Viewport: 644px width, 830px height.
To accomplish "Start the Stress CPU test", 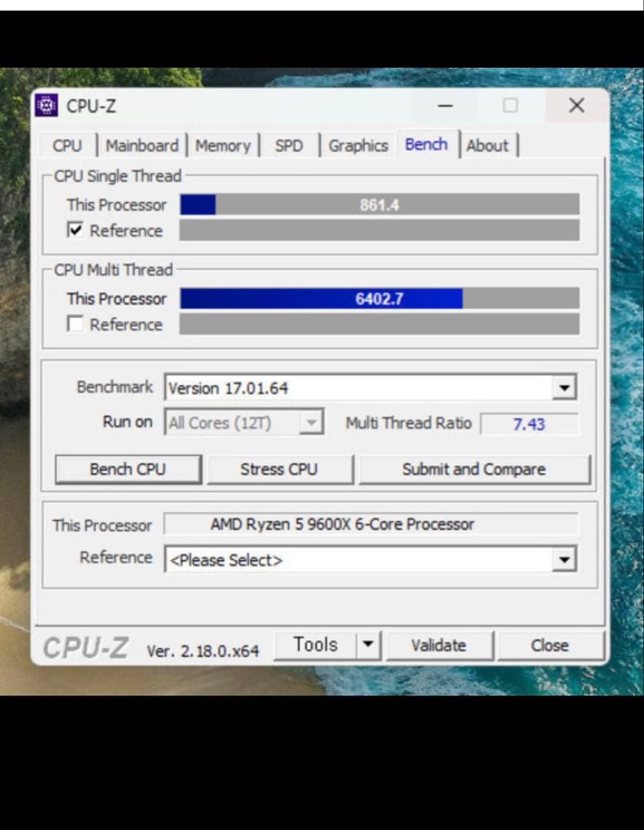I will (281, 469).
